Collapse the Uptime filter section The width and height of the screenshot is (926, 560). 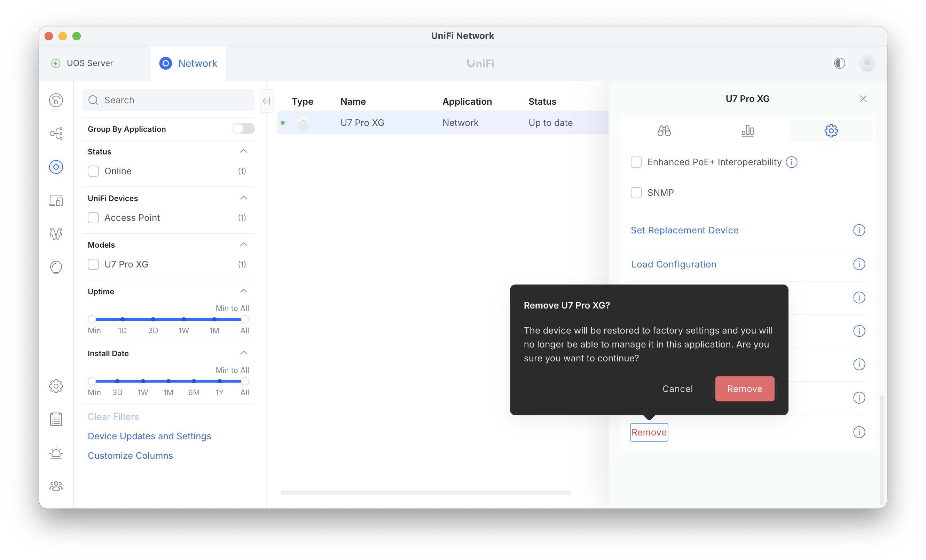click(x=244, y=291)
